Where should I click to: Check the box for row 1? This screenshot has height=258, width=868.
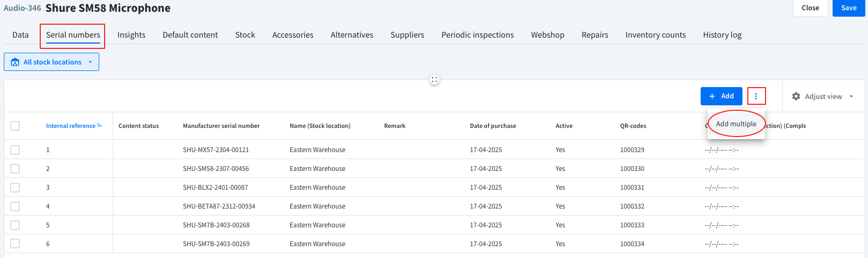coord(15,150)
